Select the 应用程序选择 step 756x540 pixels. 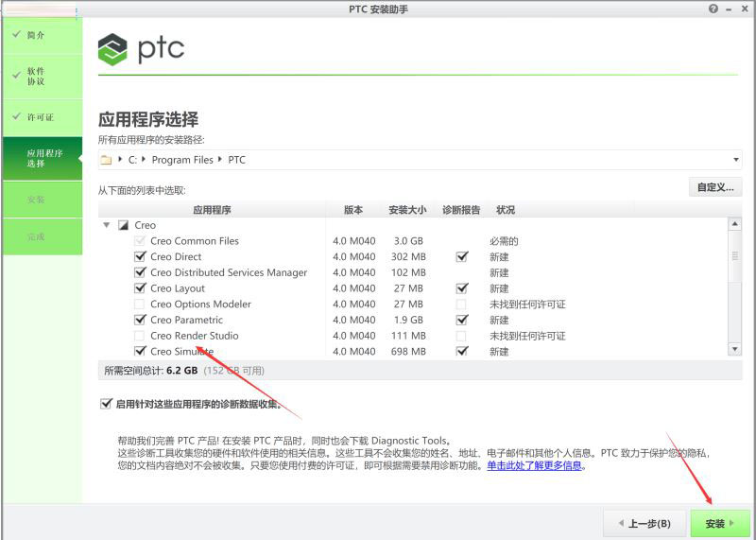click(43, 158)
